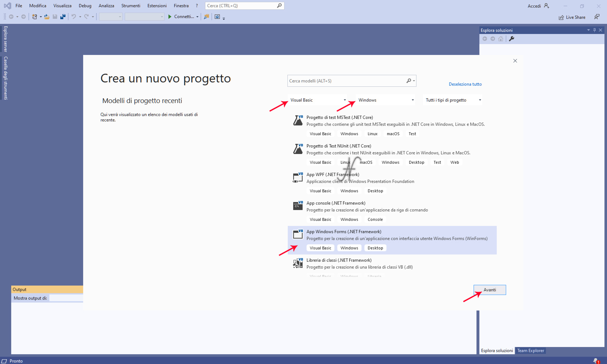Click the Undo toolbar icon
The height and width of the screenshot is (364, 607).
point(74,17)
